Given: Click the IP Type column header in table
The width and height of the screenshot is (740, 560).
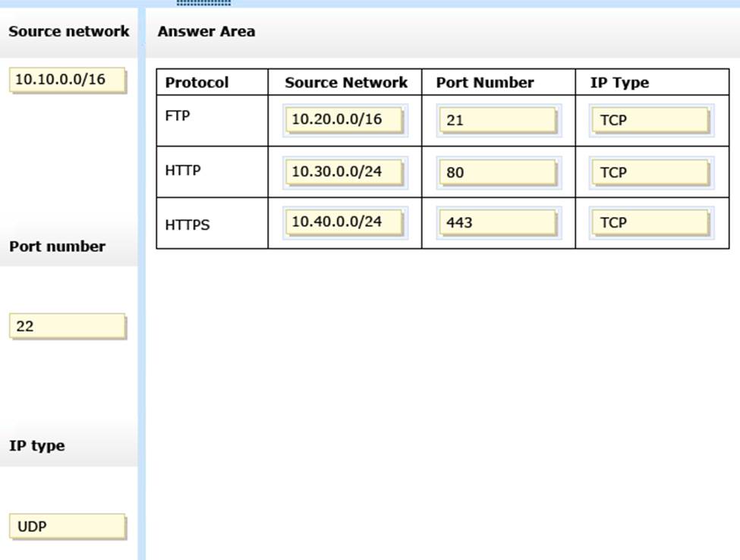Looking at the screenshot, I should pyautogui.click(x=619, y=83).
